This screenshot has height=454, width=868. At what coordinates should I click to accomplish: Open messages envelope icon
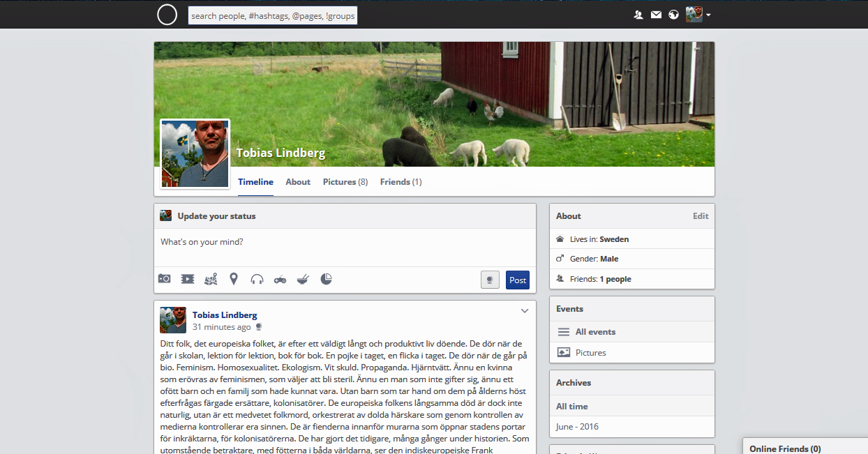click(x=656, y=15)
